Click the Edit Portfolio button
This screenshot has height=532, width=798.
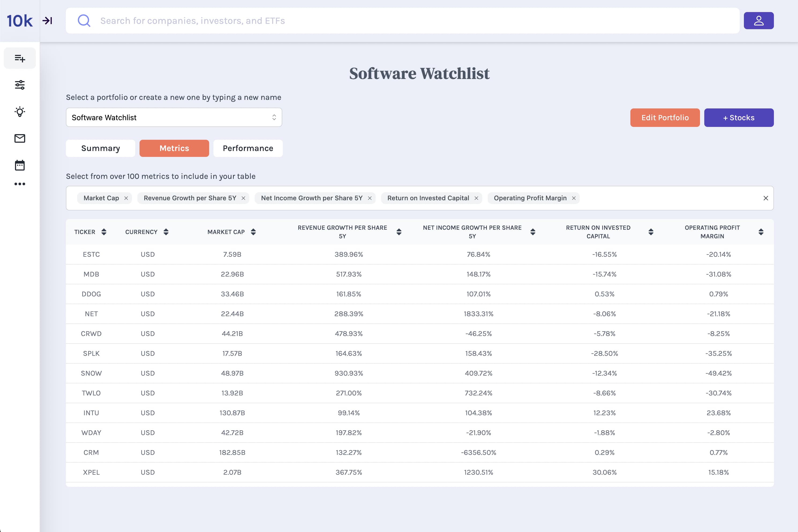tap(665, 118)
